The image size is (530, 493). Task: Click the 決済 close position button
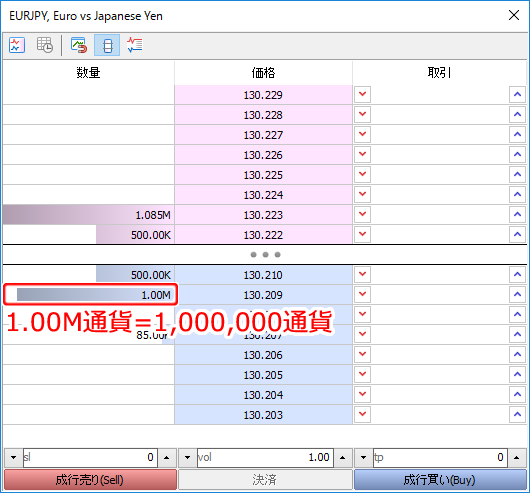point(265,479)
